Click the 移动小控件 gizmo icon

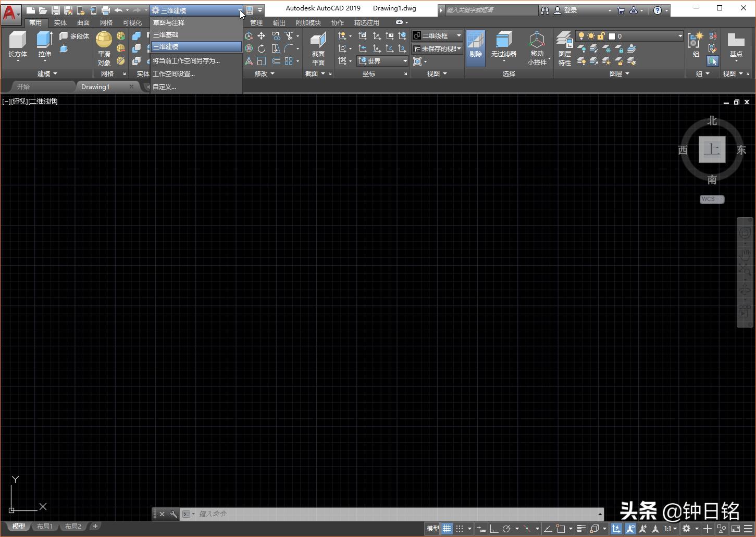coord(537,48)
